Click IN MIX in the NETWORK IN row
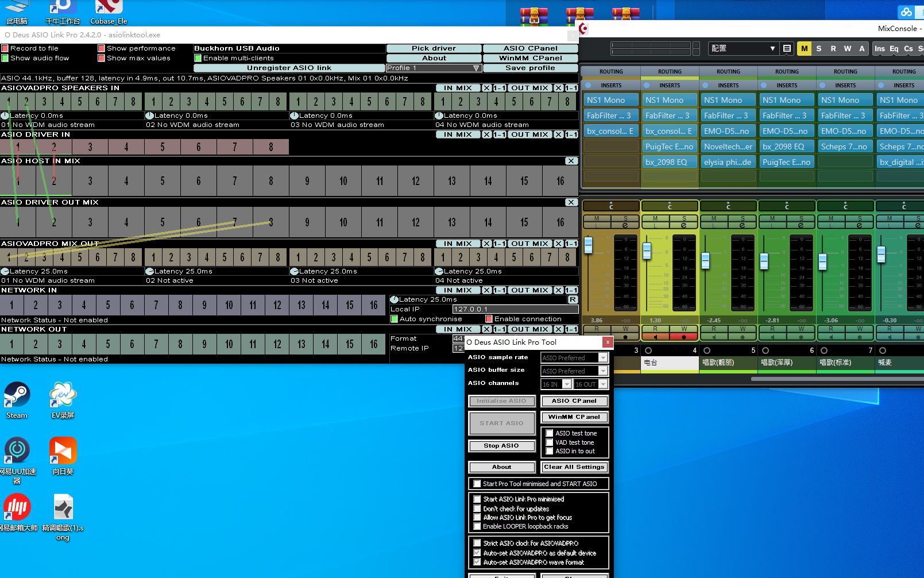 (x=458, y=290)
